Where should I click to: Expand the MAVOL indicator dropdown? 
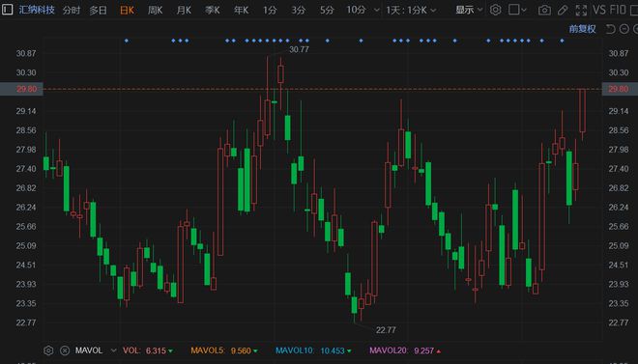113,350
